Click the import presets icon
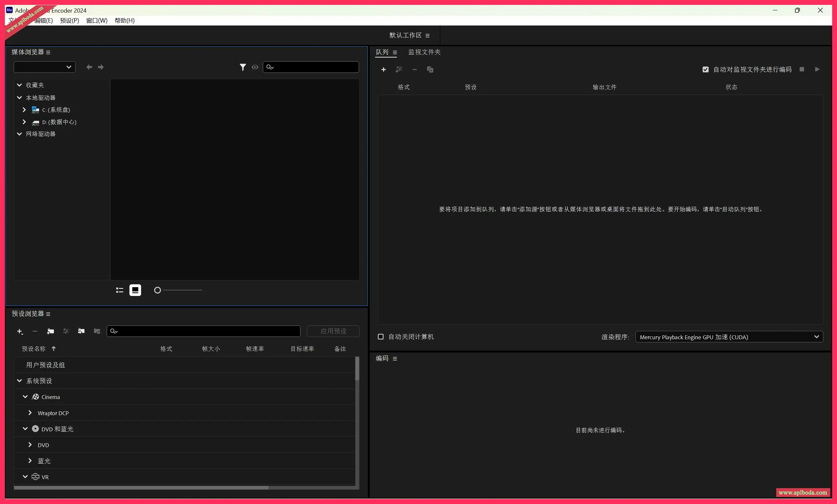This screenshot has height=504, width=837. tap(81, 331)
